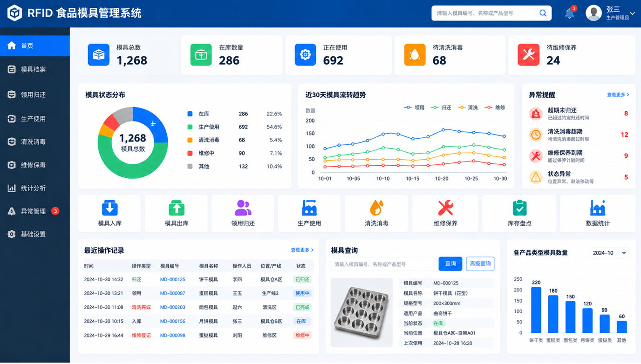641x364 pixels.
Task: Click the blue 查询 button
Action: pos(450,264)
